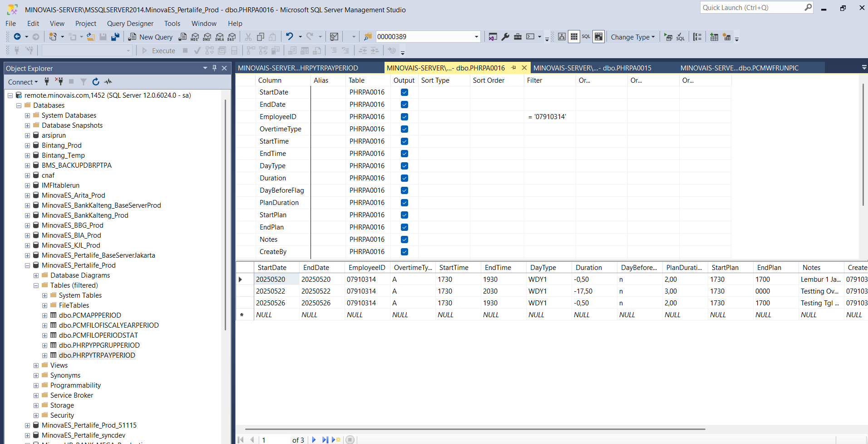Switch to the dbo.PCMWFRUNPIC tab
Screen dimensions: 868x444
pos(740,68)
